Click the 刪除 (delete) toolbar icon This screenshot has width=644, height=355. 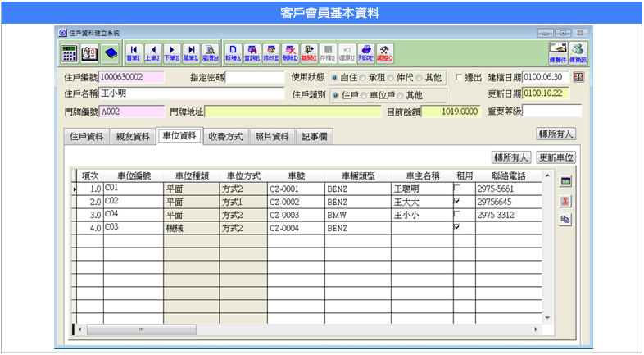(x=289, y=52)
